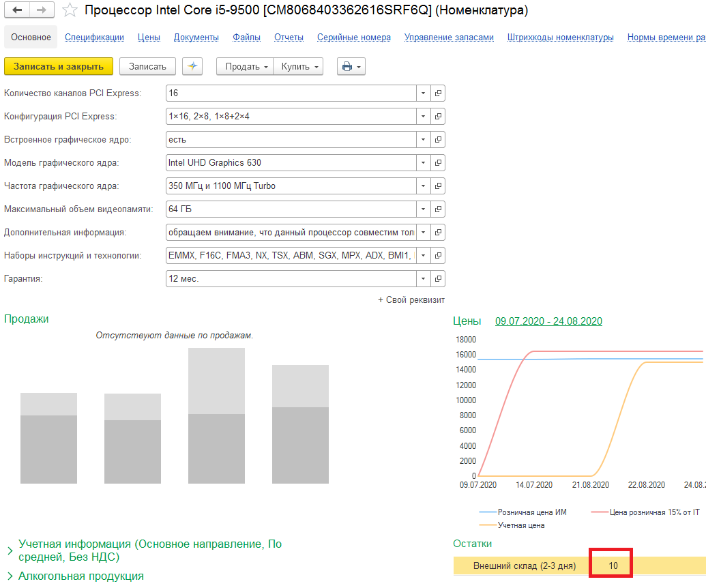Screen dimensions: 706x588
Task: Open linked value for Конфигурация PCI Express
Action: (438, 116)
